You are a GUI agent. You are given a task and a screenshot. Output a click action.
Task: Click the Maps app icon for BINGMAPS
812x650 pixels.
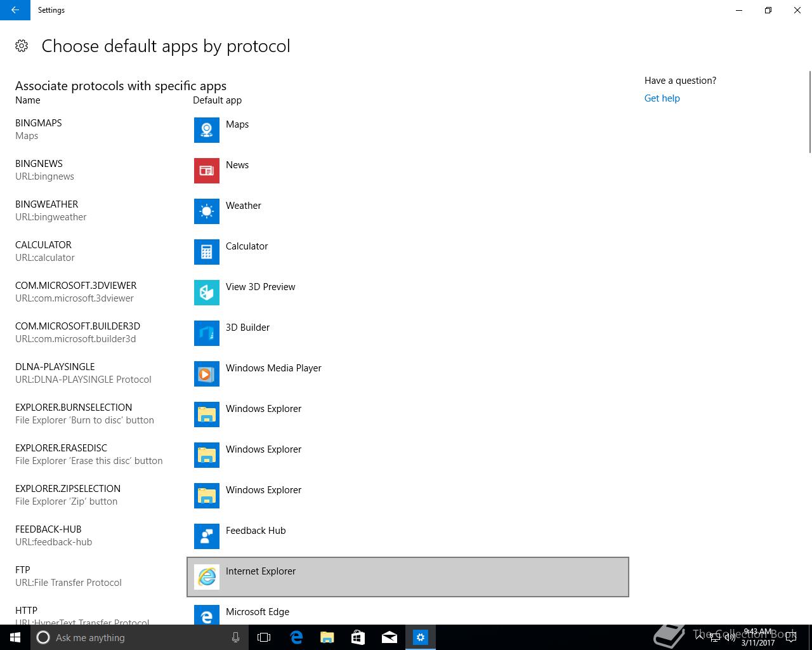coord(207,130)
